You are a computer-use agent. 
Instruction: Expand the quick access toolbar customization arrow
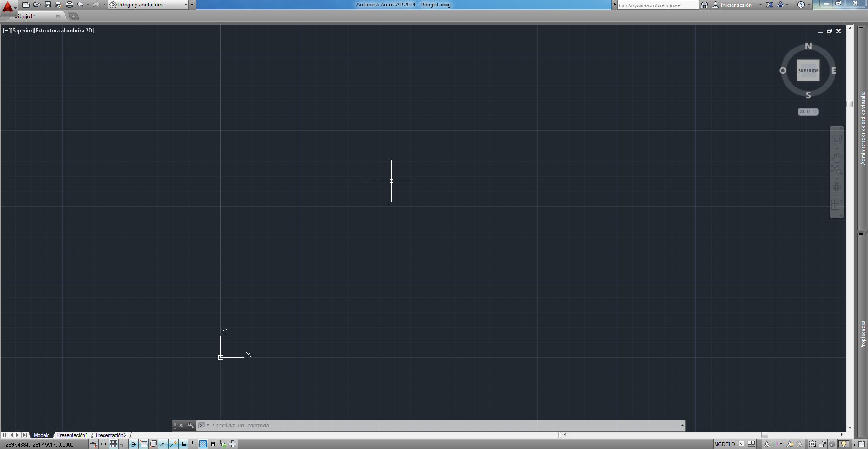pos(192,5)
